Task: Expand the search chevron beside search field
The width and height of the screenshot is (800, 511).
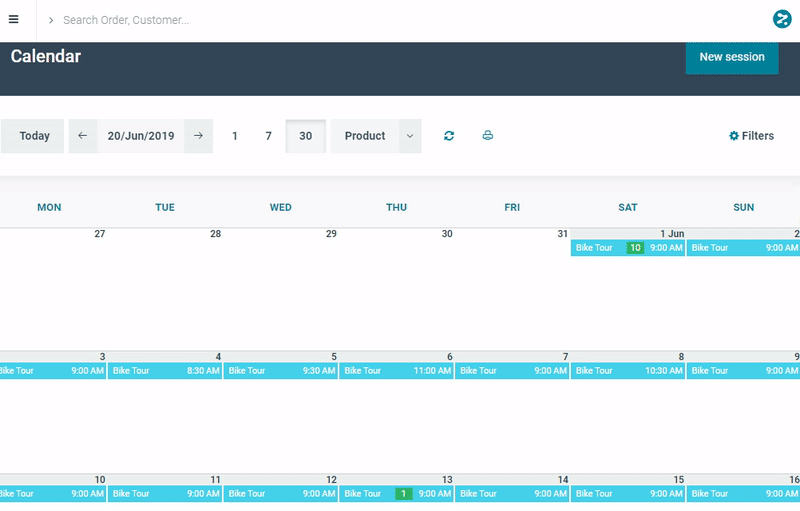Action: [x=51, y=20]
